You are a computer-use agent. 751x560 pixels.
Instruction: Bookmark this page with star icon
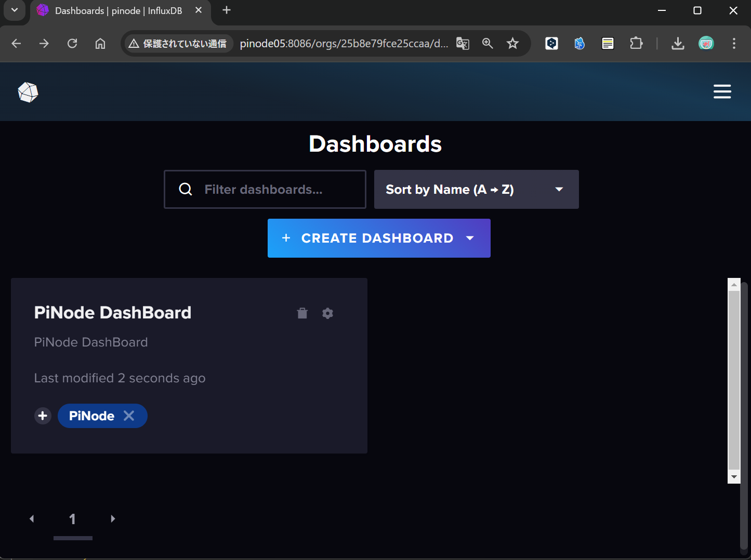pos(513,44)
